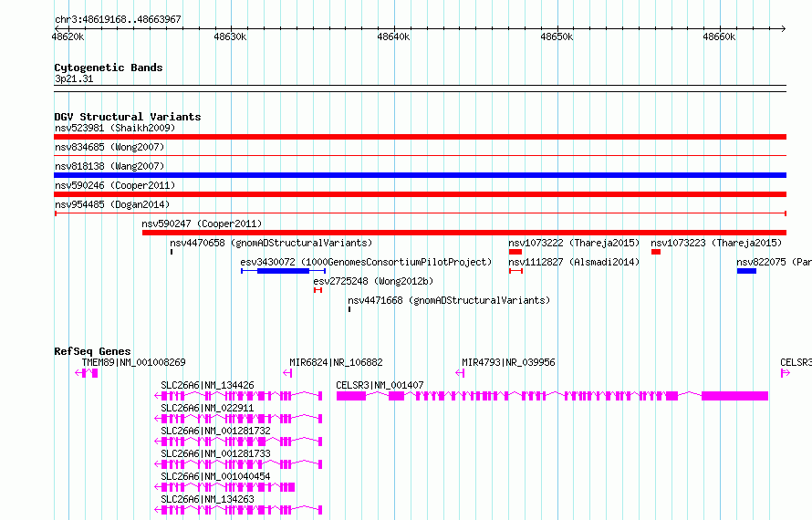The image size is (812, 520).
Task: Click the Cytogenetic Bands track title
Action: click(109, 68)
